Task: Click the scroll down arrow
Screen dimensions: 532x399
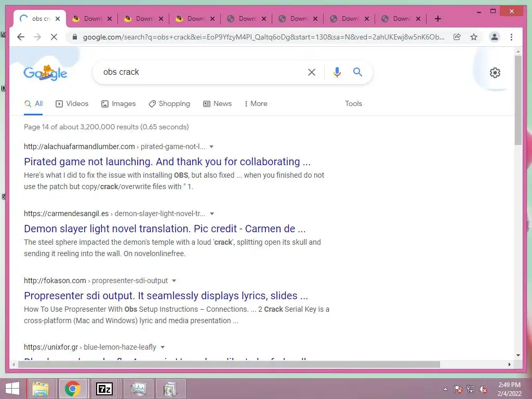Action: coord(518,355)
